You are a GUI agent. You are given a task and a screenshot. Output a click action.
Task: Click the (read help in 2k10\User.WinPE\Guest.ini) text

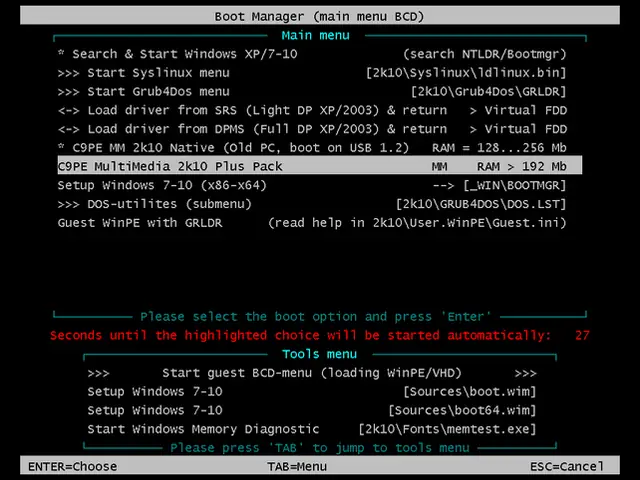coord(417,223)
